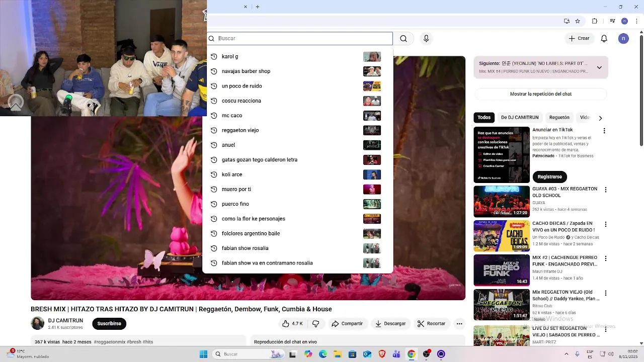644x362 pixels.
Task: Select the 'Todos' filter chip
Action: [484, 118]
